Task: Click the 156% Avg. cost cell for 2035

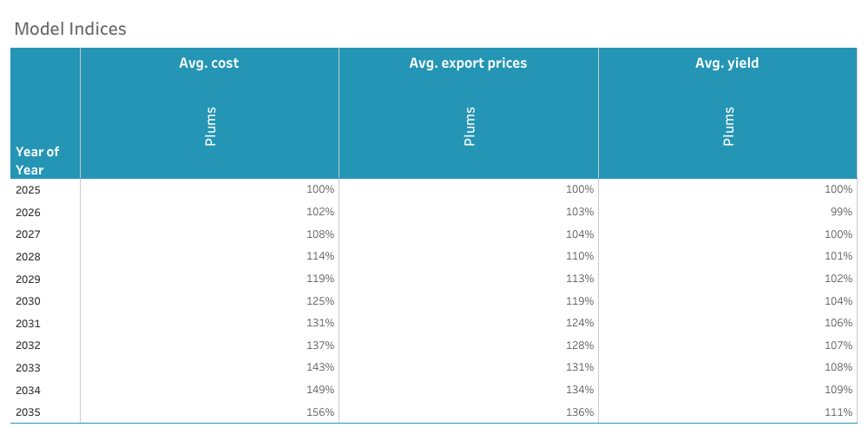Action: click(x=320, y=412)
